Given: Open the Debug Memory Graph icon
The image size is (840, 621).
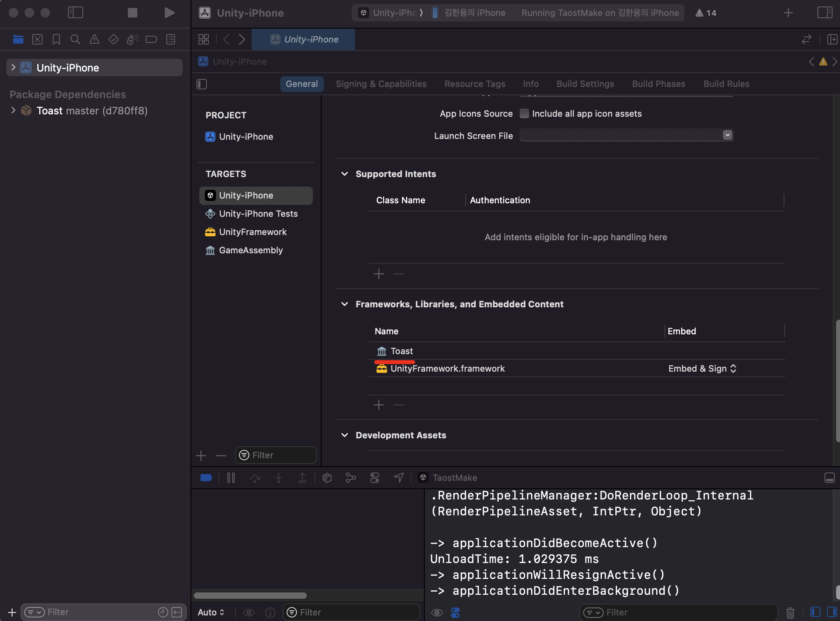Looking at the screenshot, I should pos(351,478).
